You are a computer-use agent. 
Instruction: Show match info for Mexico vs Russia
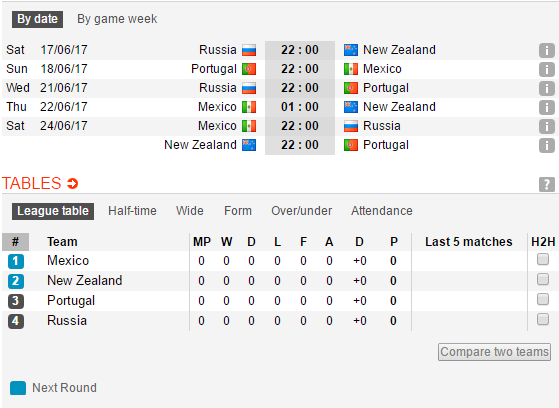tap(547, 126)
